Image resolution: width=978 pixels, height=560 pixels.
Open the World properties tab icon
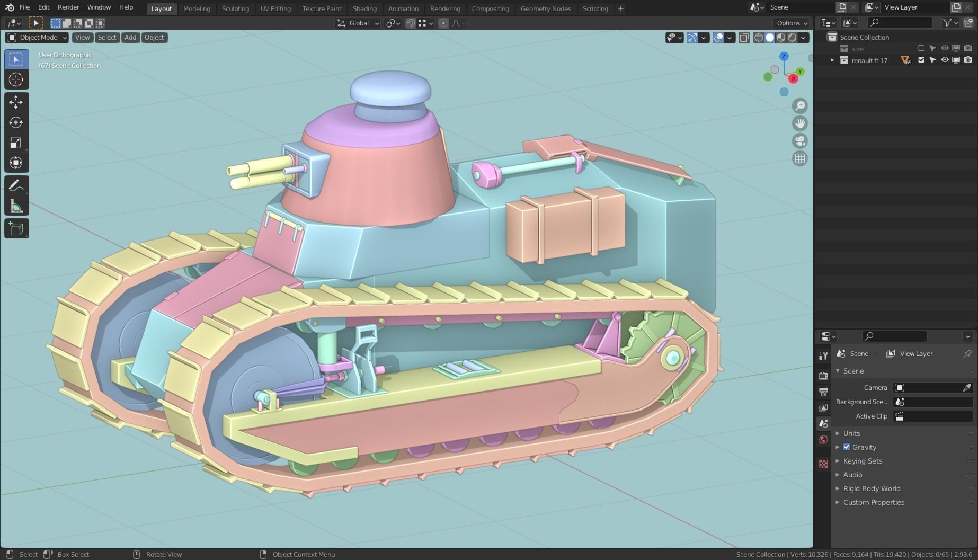pos(823,440)
